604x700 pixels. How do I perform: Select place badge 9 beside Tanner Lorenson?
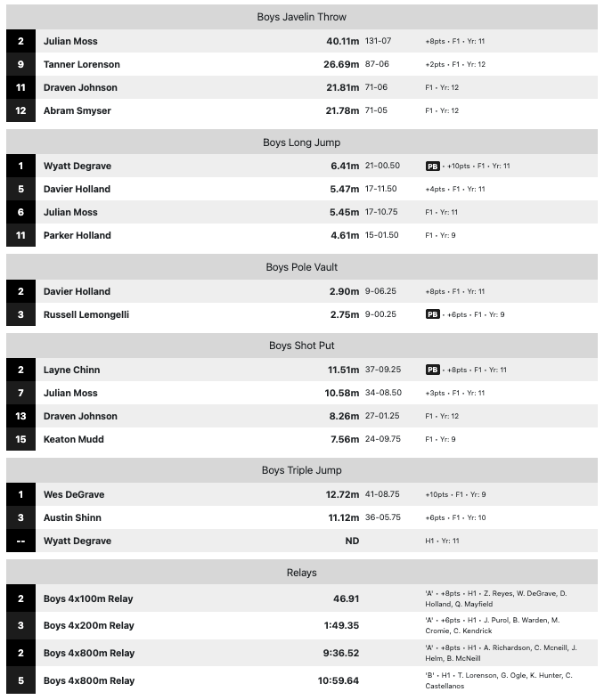click(x=20, y=64)
